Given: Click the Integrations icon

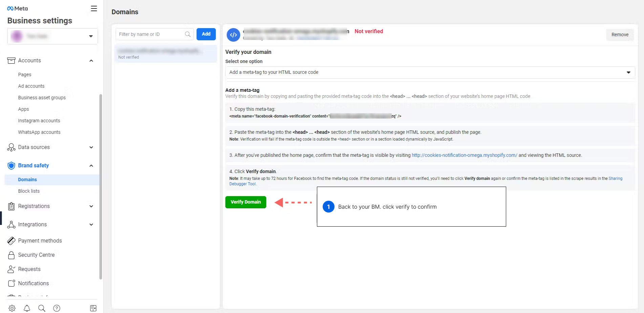Looking at the screenshot, I should [11, 225].
